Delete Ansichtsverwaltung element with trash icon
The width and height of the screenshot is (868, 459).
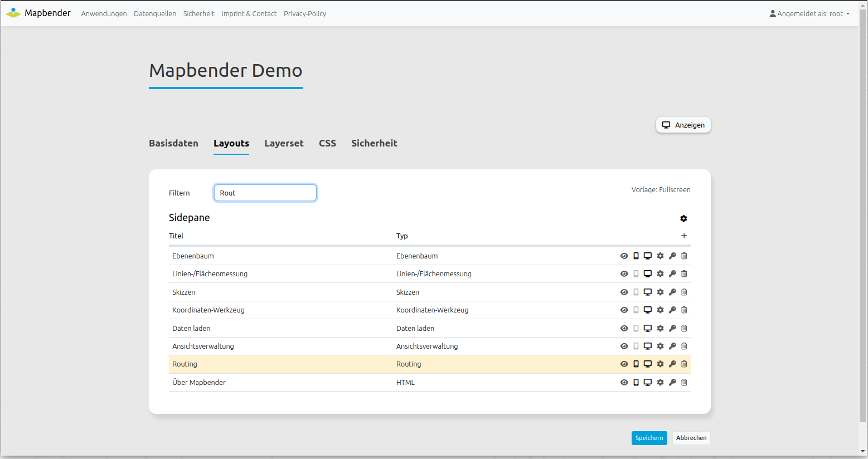tap(684, 346)
